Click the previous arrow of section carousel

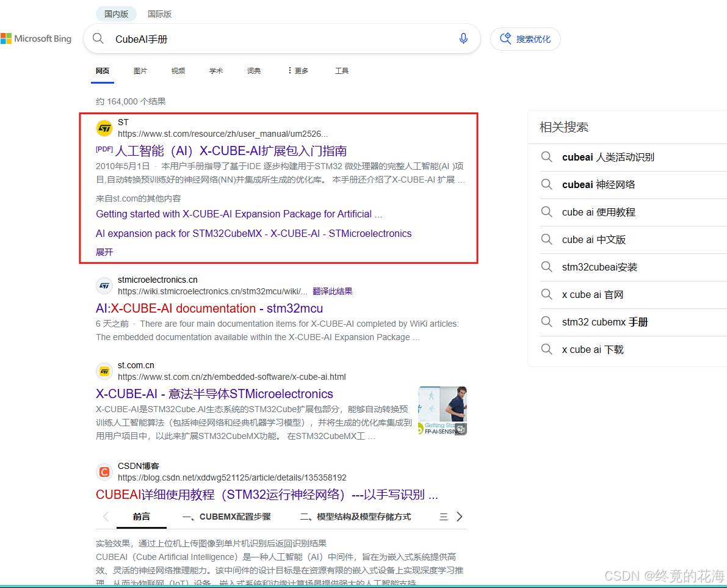pyautogui.click(x=106, y=517)
